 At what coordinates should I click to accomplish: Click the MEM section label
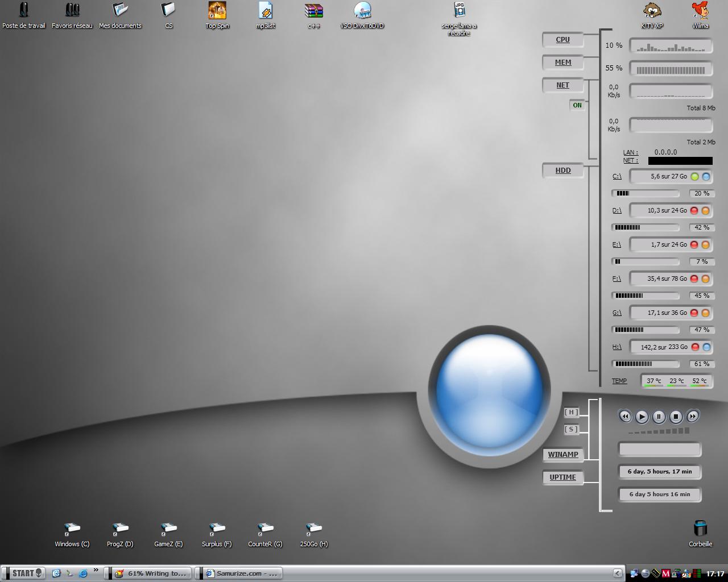coord(562,63)
